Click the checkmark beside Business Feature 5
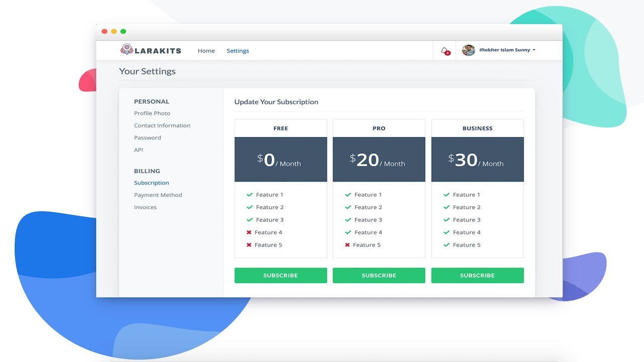 coord(446,245)
